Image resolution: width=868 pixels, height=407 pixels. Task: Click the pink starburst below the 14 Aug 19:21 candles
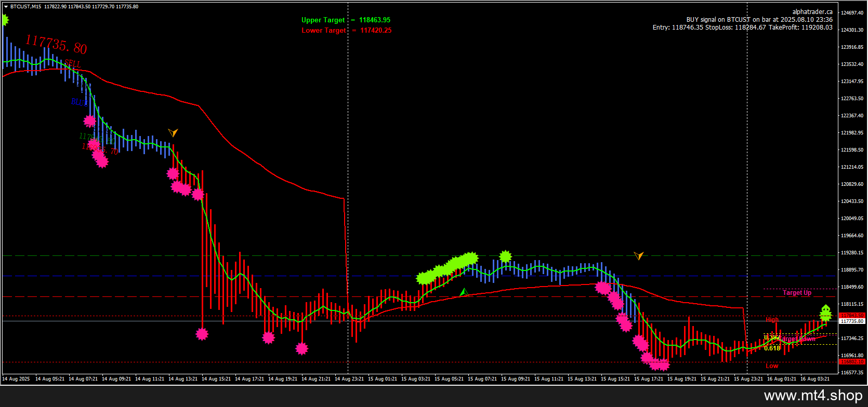point(268,338)
